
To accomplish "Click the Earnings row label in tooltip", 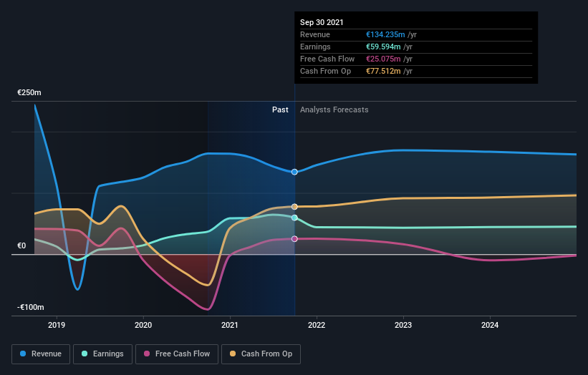I will point(315,47).
